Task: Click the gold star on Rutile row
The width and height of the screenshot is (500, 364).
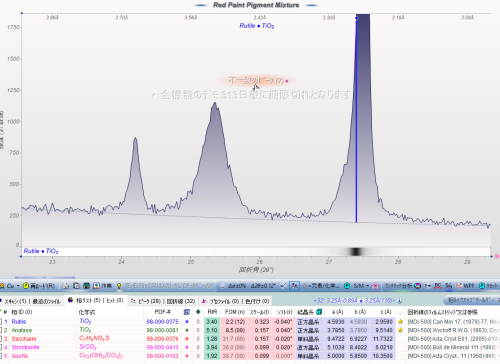Action: point(400,322)
